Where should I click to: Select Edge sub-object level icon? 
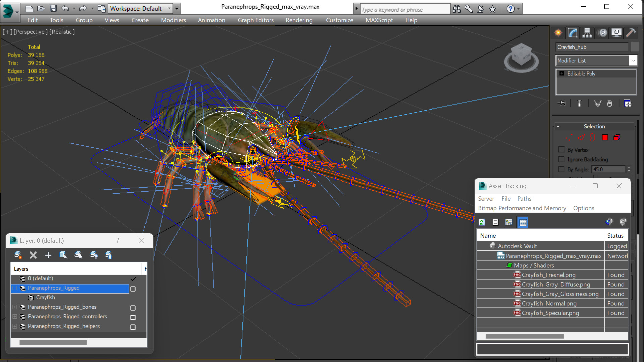pyautogui.click(x=581, y=138)
